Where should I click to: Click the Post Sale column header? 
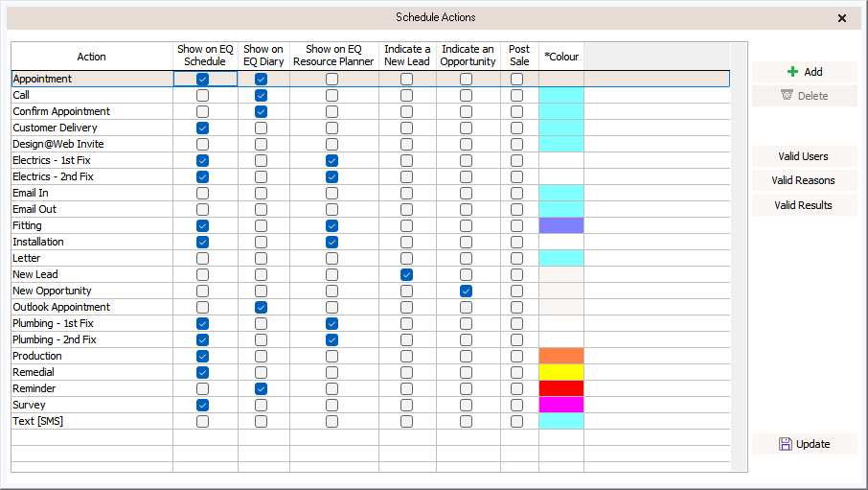click(519, 56)
